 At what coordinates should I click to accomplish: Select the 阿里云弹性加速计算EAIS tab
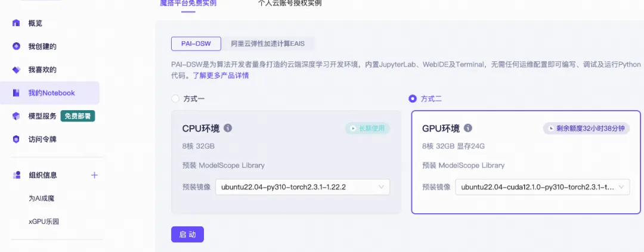(268, 43)
